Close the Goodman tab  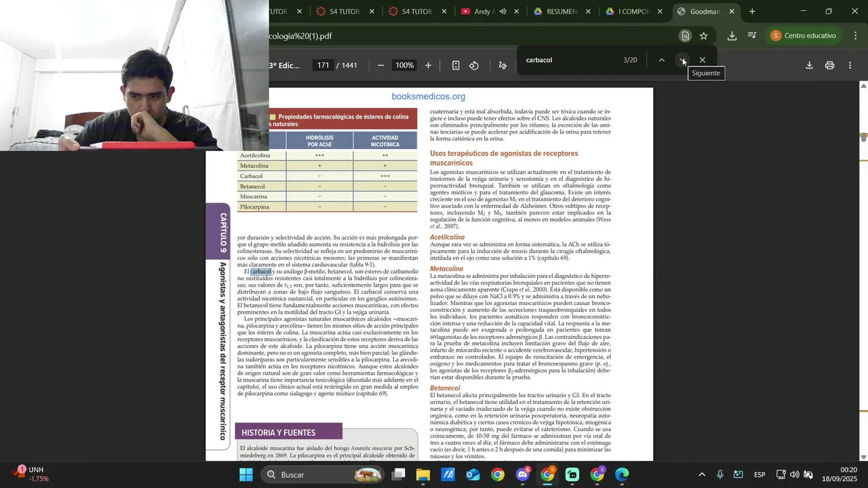pyautogui.click(x=732, y=12)
